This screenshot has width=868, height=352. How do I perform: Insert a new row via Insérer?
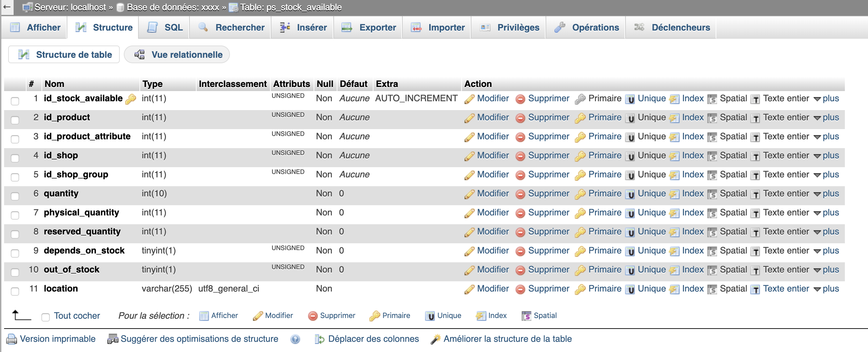click(x=311, y=28)
